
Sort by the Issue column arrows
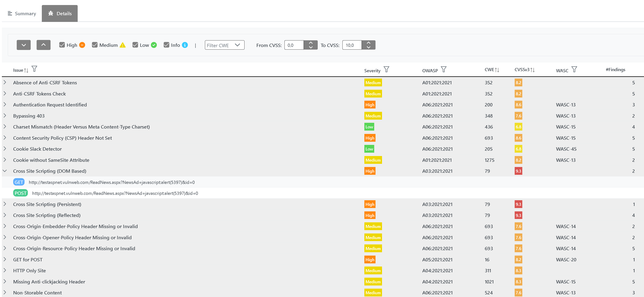click(26, 71)
